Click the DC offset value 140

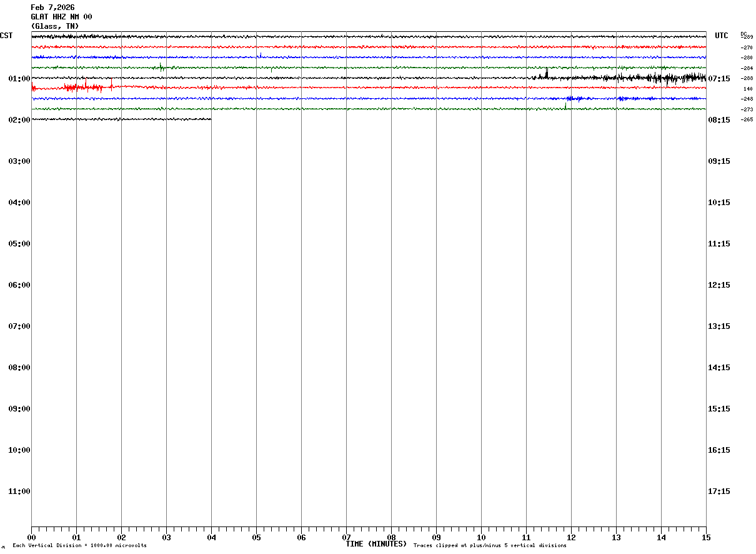tap(748, 89)
